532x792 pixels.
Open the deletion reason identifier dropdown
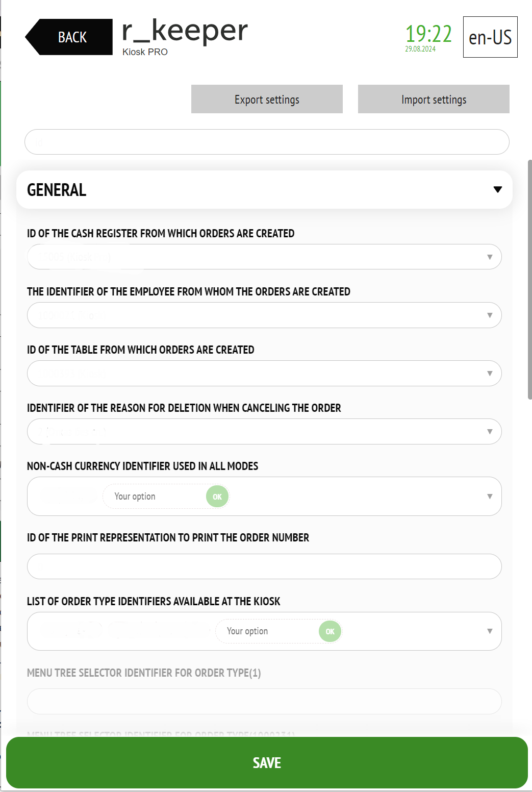point(264,431)
